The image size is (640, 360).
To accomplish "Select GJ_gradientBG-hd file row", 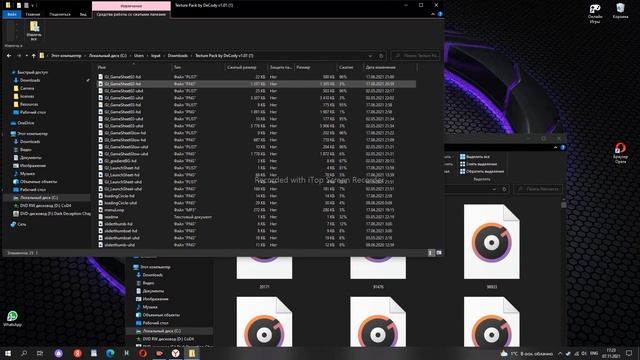I will [x=256, y=161].
